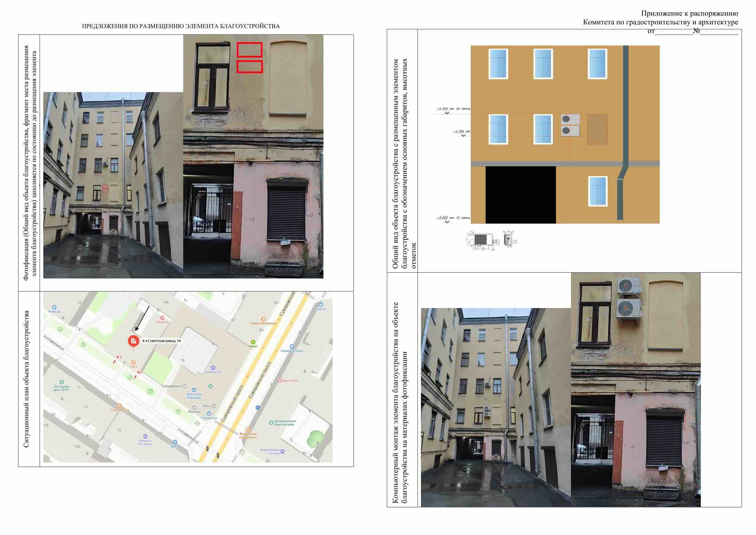Click the upper air conditioner unit in the facade drawing

pyautogui.click(x=570, y=120)
